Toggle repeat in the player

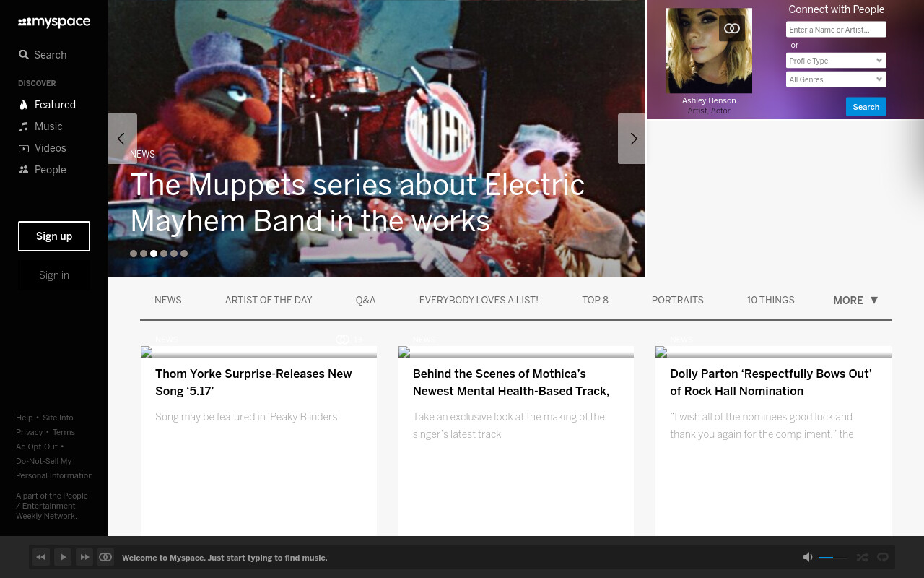click(882, 557)
